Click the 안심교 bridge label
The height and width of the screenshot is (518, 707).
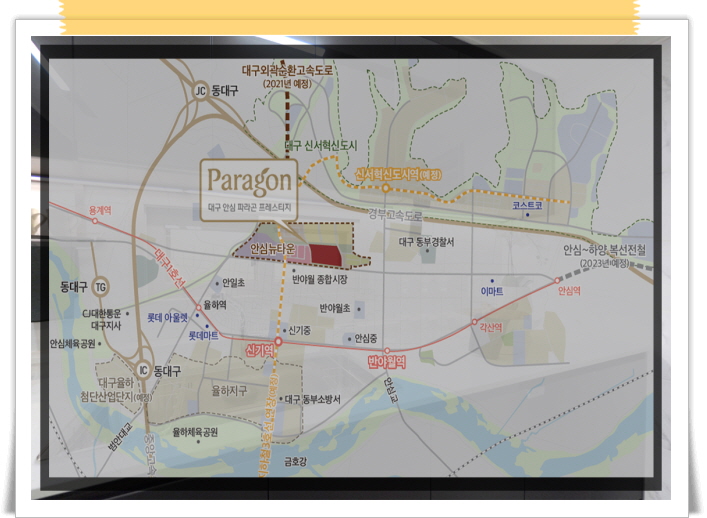(389, 390)
